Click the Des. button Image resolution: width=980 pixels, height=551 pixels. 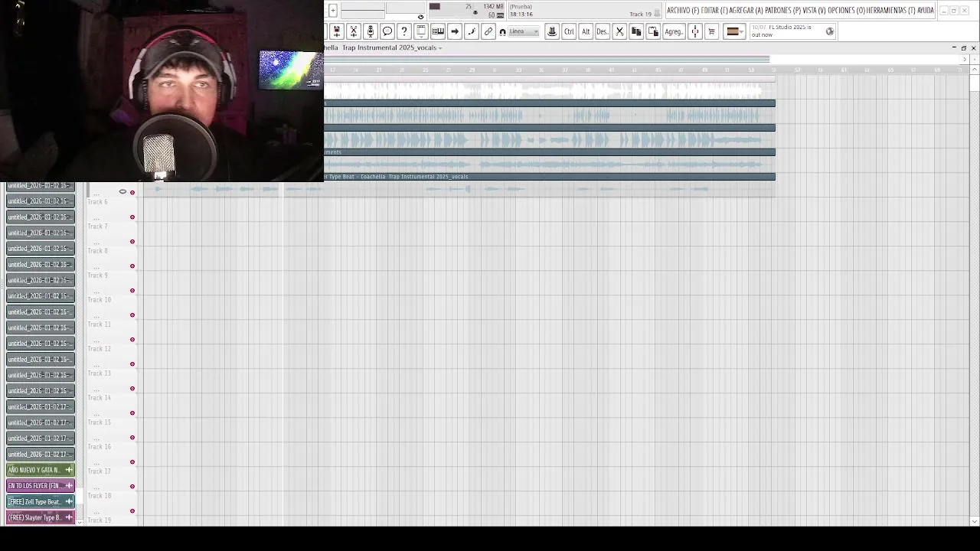602,31
